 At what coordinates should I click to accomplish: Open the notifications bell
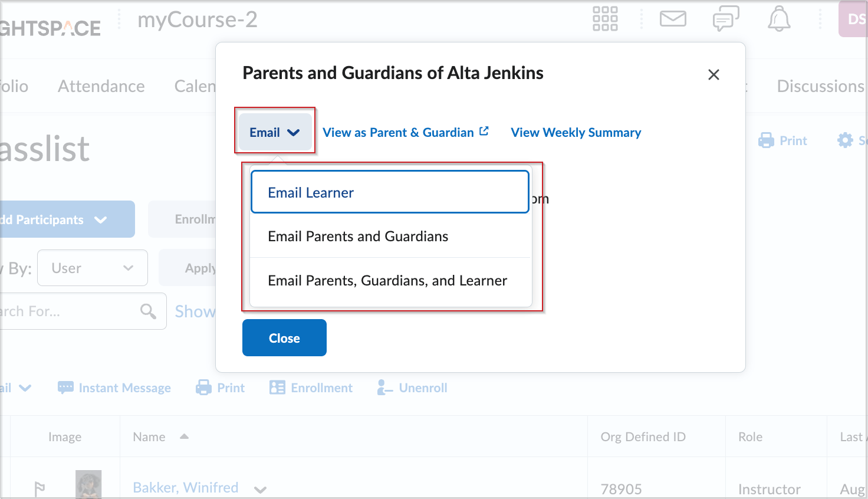779,19
